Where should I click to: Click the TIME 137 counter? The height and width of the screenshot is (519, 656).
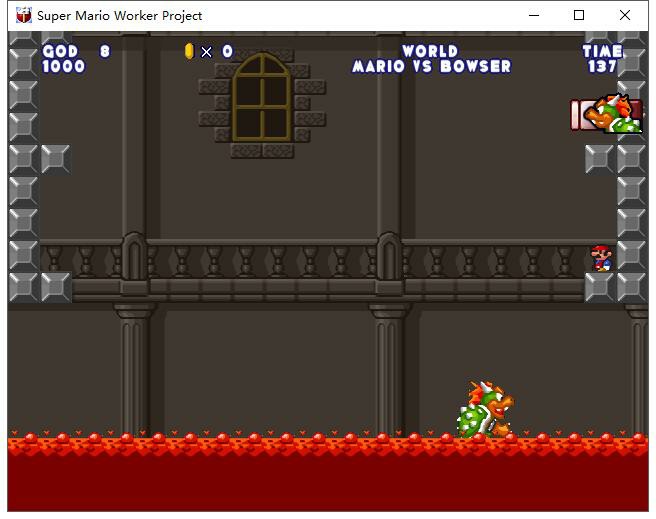pos(602,59)
